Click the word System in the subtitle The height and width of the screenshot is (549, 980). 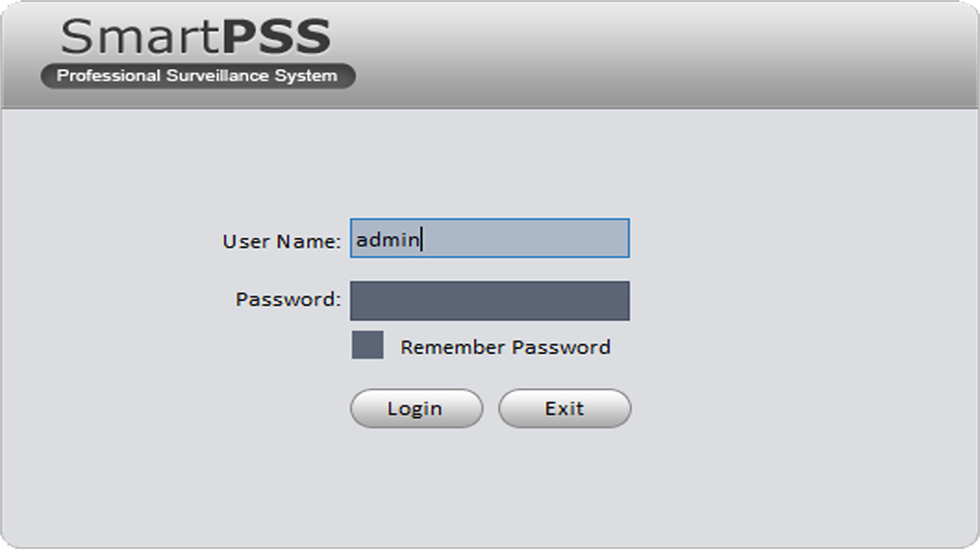(x=306, y=76)
